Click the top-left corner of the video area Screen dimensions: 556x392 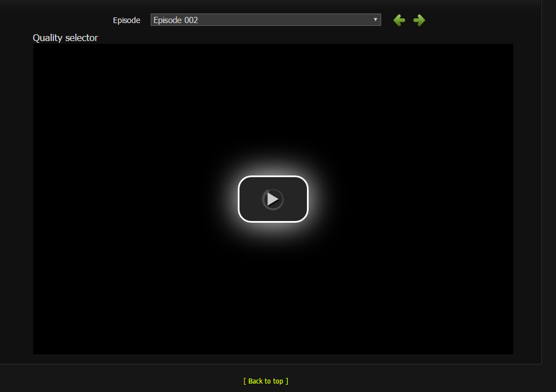[x=39, y=49]
